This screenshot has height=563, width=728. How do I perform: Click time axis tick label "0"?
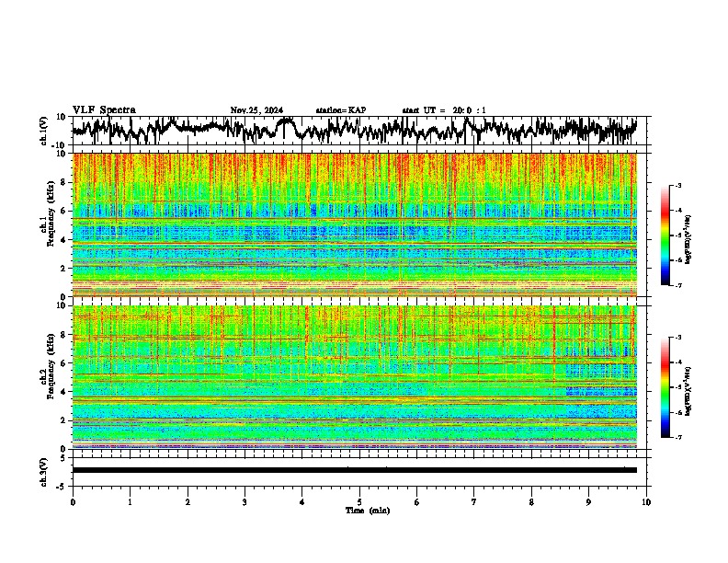73,502
